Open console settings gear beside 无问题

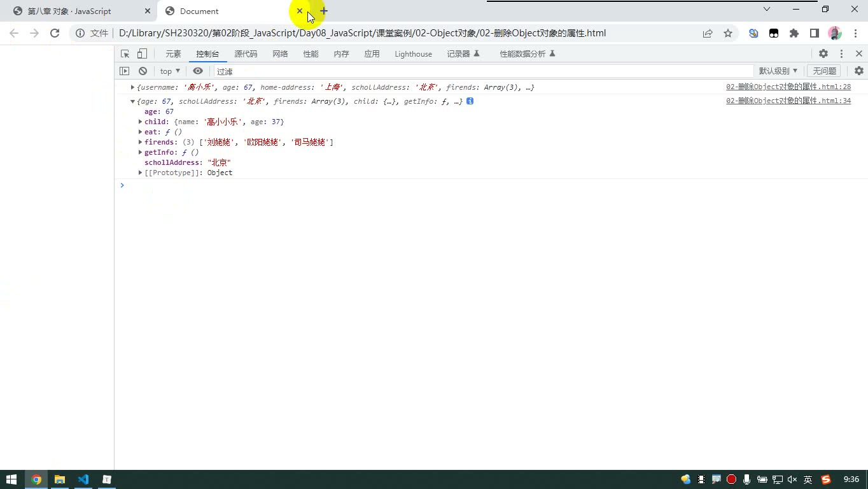coord(859,71)
